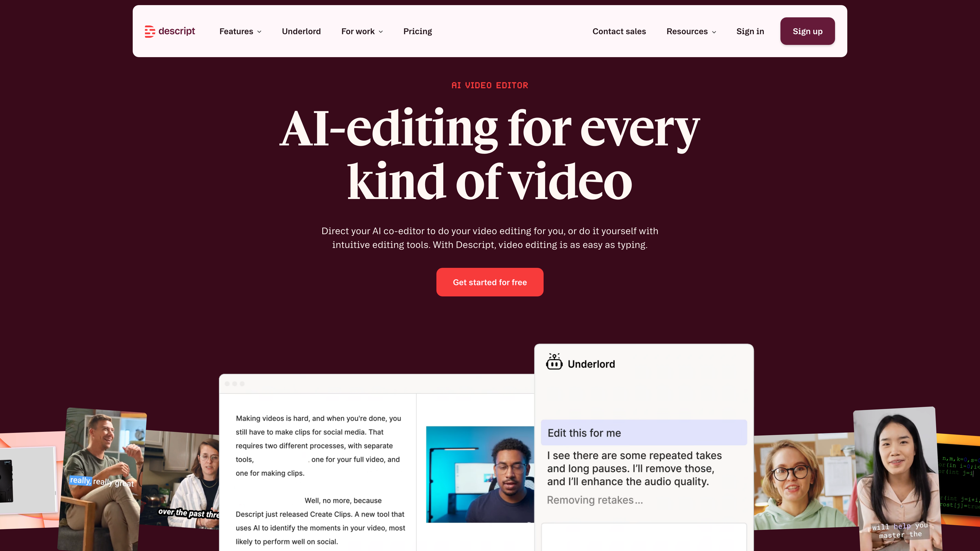This screenshot has width=980, height=551.
Task: Click Get started for free
Action: (490, 282)
